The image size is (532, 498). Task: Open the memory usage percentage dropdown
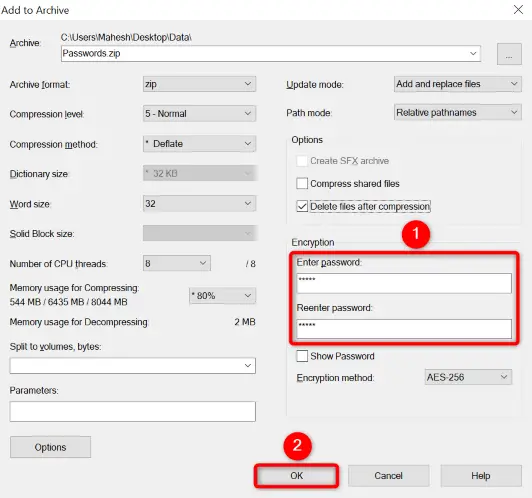222,295
